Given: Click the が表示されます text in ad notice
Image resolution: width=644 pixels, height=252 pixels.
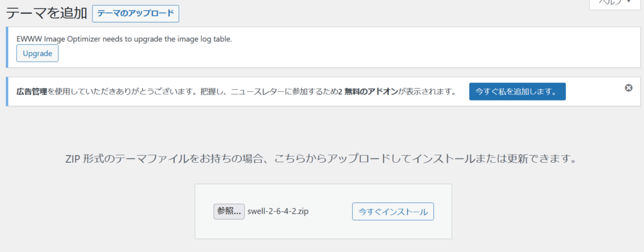Looking at the screenshot, I should pyautogui.click(x=427, y=92).
